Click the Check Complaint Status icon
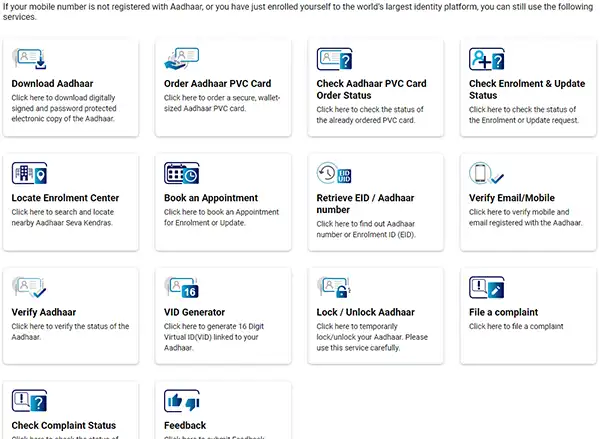 pos(29,401)
